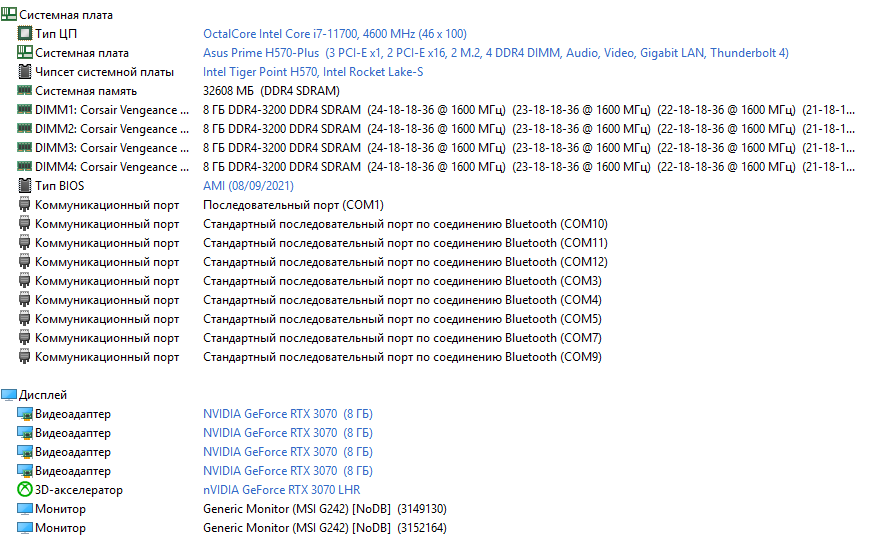Click the port icon in the COM11 row
This screenshot has height=537, width=876.
[25, 243]
